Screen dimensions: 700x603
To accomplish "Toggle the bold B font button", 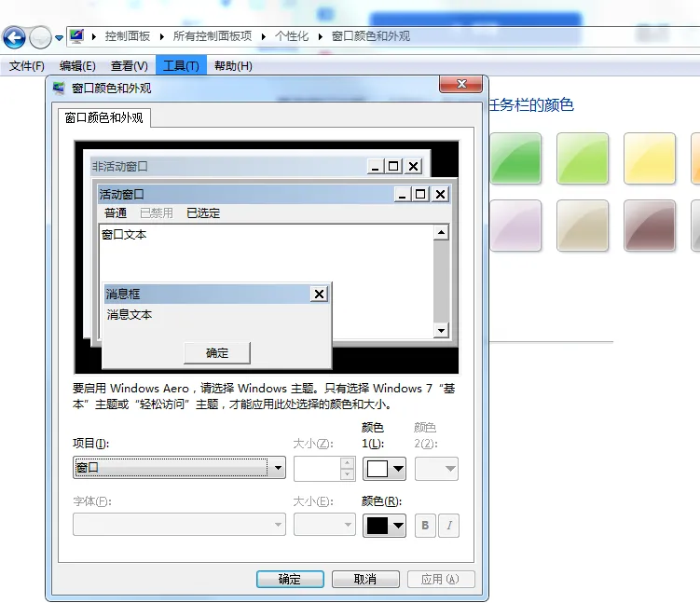I will point(425,526).
